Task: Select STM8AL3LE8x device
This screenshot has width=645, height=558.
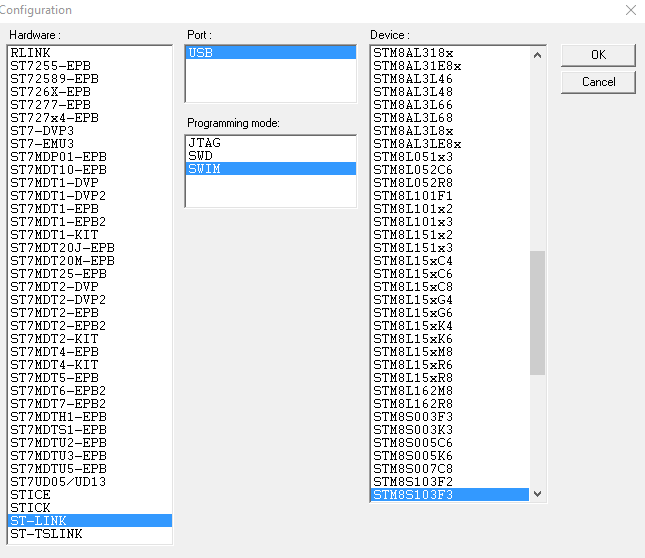Action: (x=450, y=144)
